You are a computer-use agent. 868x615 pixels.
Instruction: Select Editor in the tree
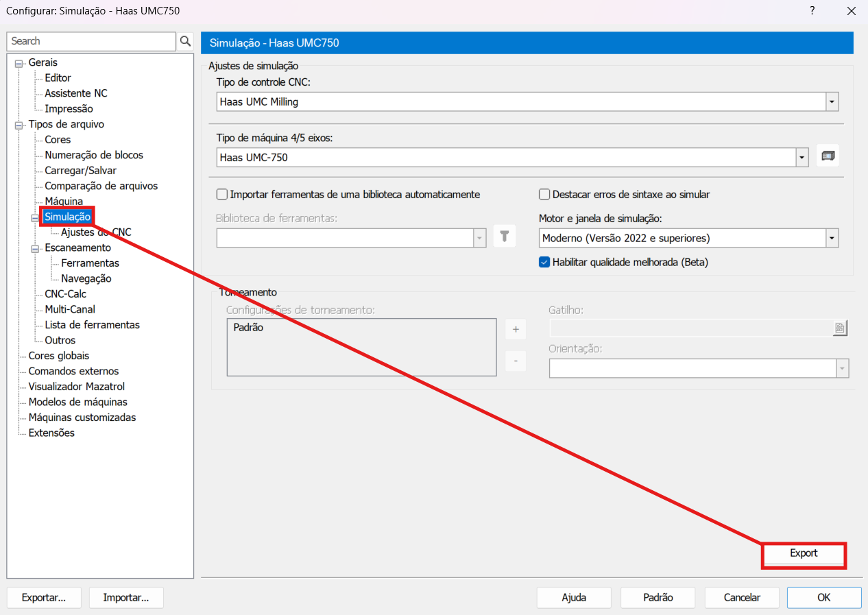[x=58, y=78]
